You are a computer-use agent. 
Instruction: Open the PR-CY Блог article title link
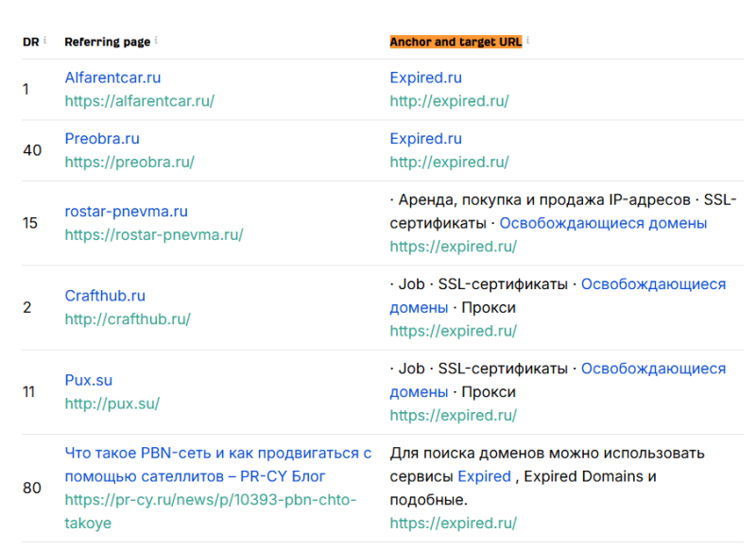[x=217, y=465]
